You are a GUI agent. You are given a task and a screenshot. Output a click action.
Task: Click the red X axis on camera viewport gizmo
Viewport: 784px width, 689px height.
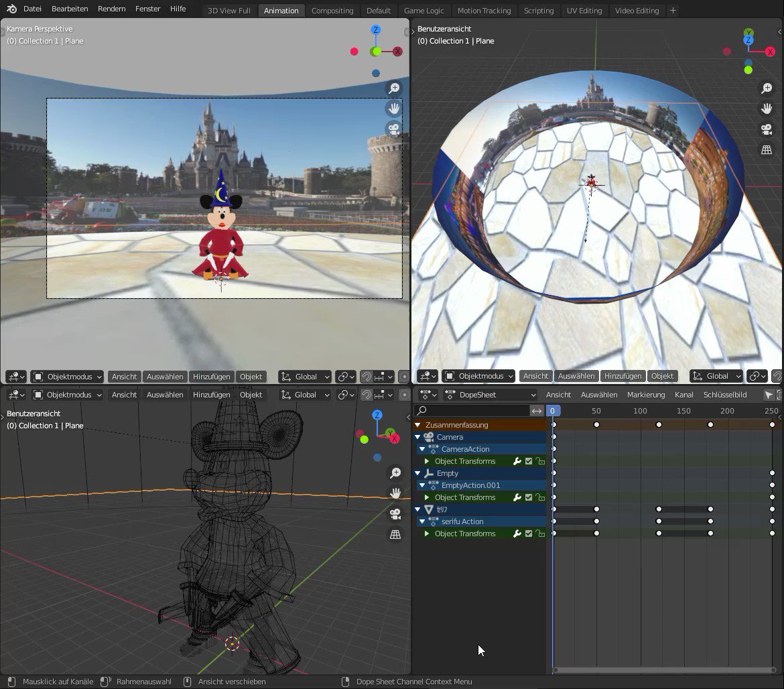coord(397,52)
